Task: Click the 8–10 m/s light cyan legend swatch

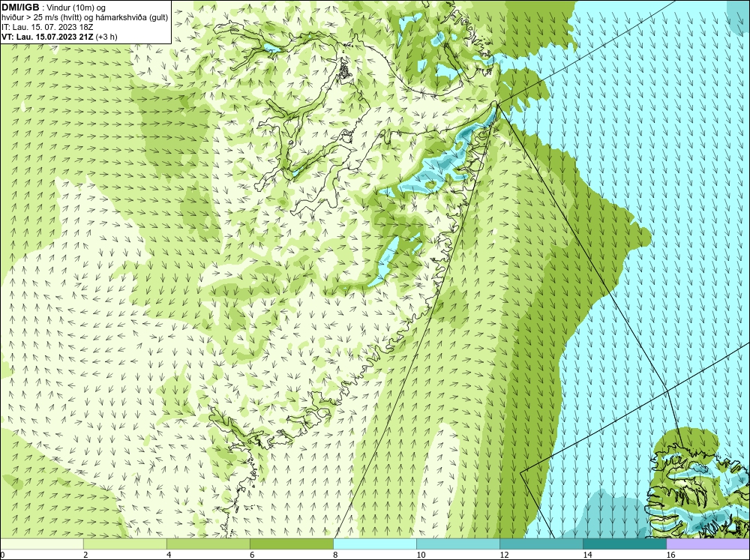Action: [x=375, y=544]
